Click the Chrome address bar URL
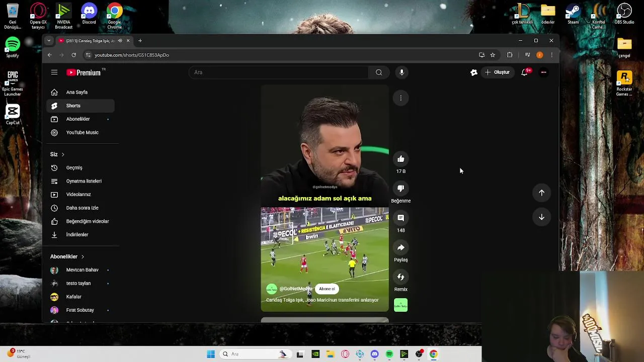The width and height of the screenshot is (644, 362). pyautogui.click(x=132, y=55)
